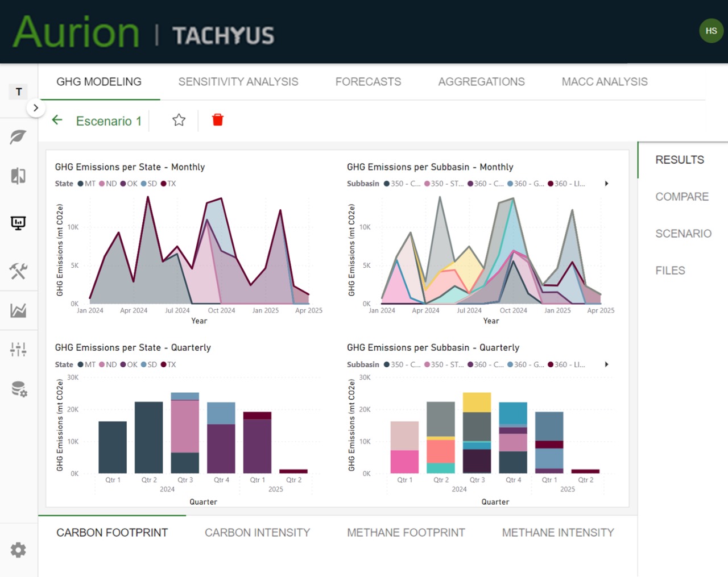This screenshot has width=728, height=577.
Task: Toggle TX legend in State Quarterly chart
Action: [168, 364]
